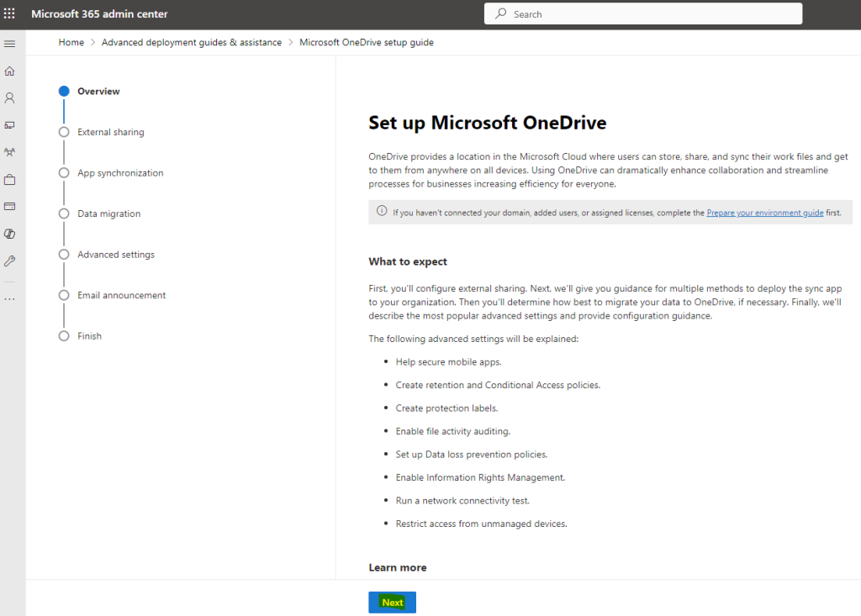Click the Learn more heading

[398, 568]
